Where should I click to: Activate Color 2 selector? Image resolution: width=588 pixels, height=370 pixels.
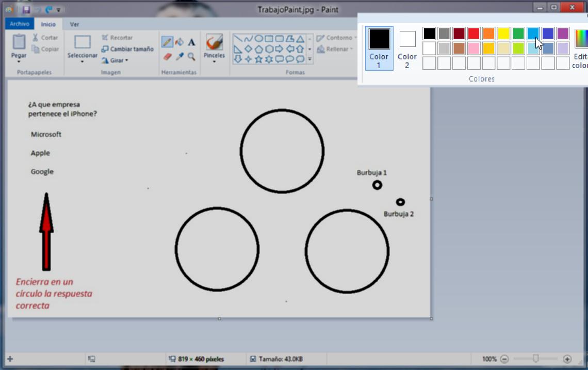(x=407, y=47)
